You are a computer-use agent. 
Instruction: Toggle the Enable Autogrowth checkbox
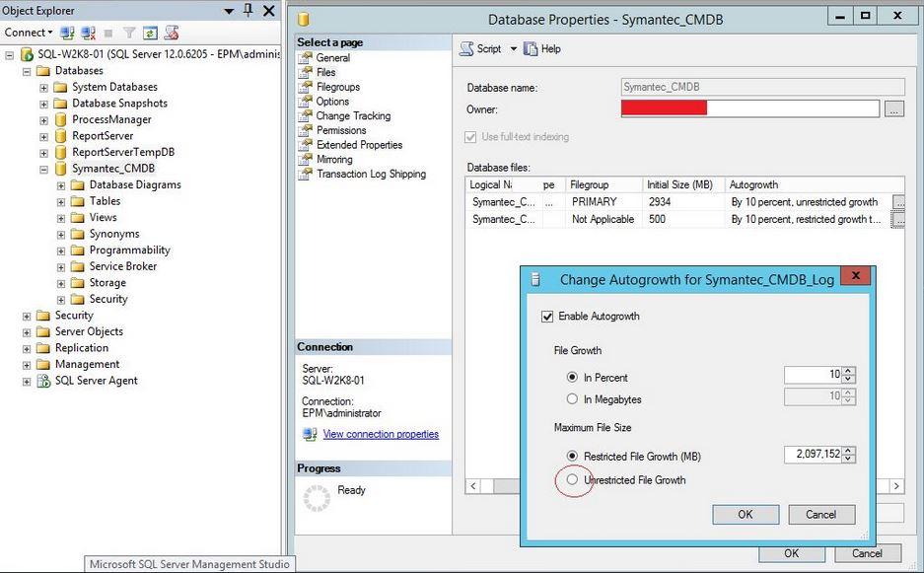pyautogui.click(x=547, y=317)
